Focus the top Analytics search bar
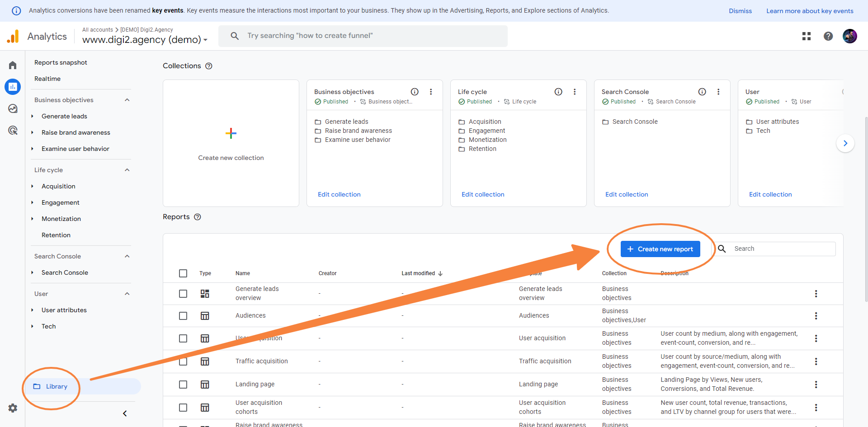The width and height of the screenshot is (868, 427). pyautogui.click(x=363, y=36)
